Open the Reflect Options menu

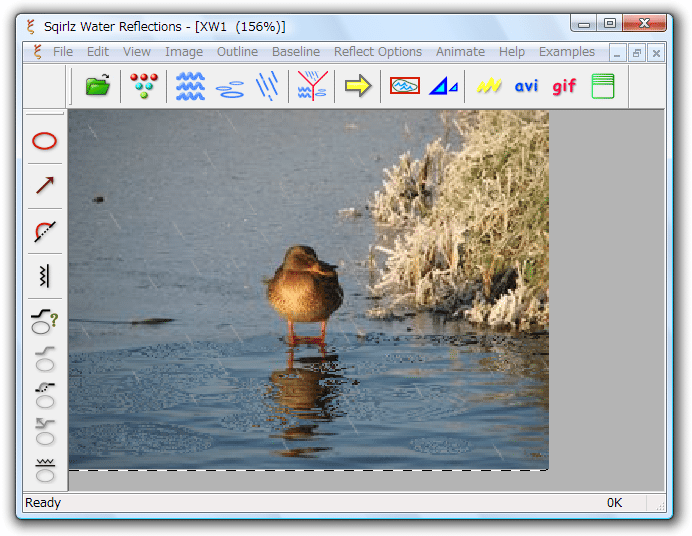(378, 52)
